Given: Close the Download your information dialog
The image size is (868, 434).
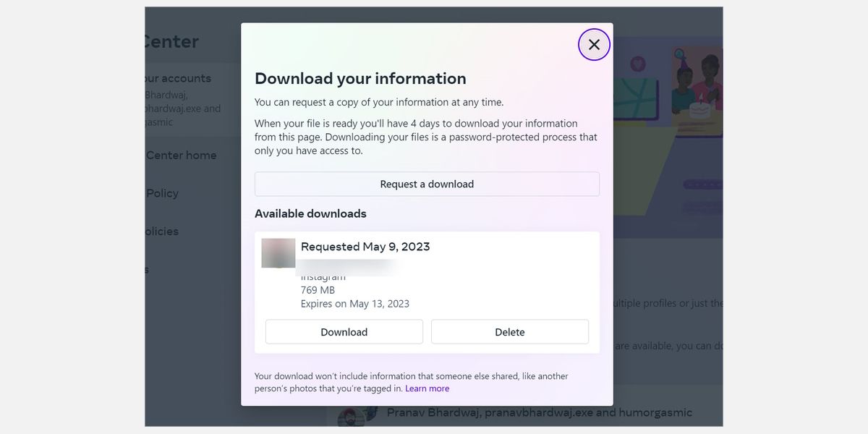Looking at the screenshot, I should (x=593, y=44).
